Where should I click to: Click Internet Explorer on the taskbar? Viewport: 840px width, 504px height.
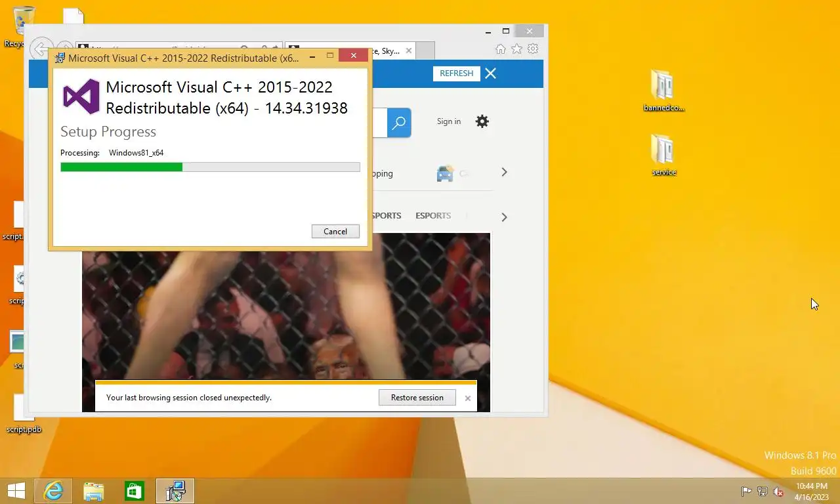[53, 491]
